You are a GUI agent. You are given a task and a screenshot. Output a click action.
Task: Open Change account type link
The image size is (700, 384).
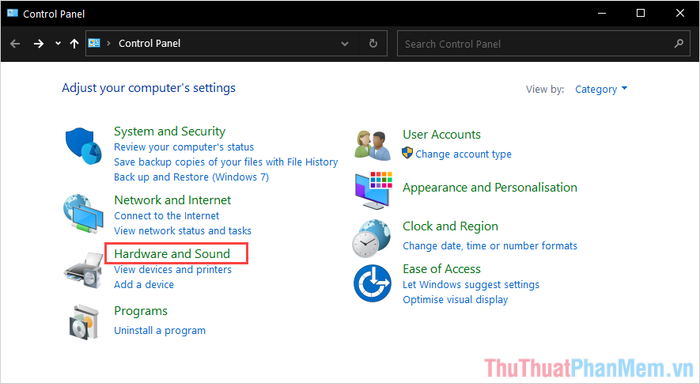pos(463,154)
